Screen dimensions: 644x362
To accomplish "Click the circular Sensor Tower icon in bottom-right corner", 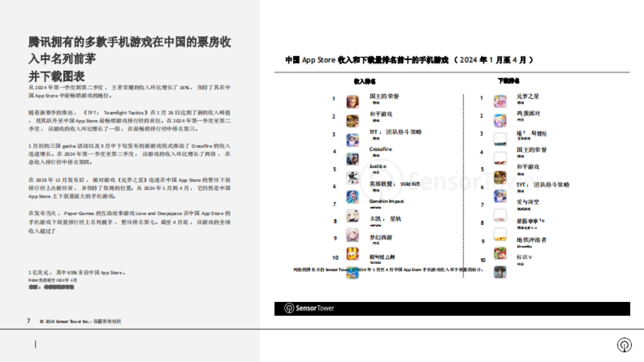I will [624, 345].
